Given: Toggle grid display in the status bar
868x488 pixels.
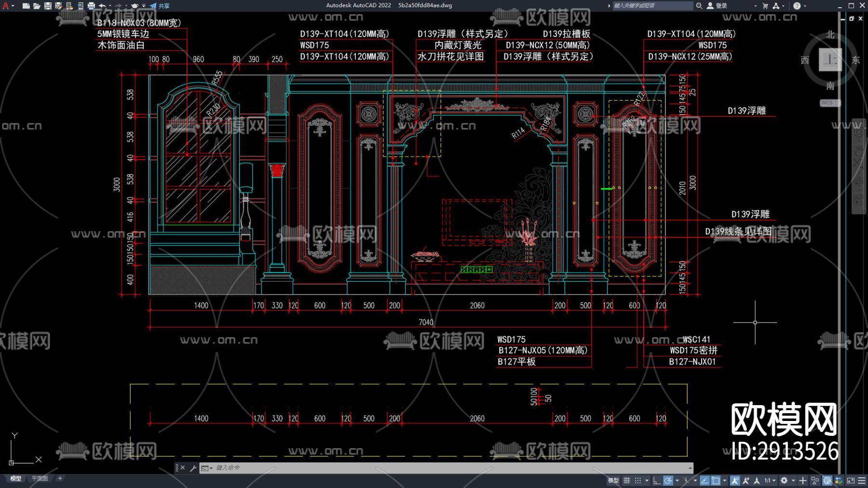Looking at the screenshot, I should tap(627, 480).
